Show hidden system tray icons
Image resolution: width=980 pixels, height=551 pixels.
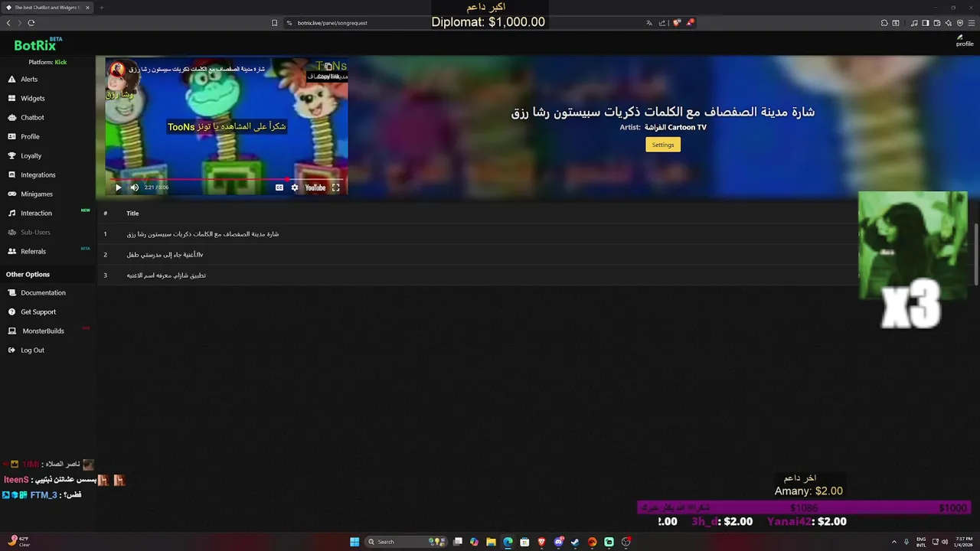click(895, 542)
